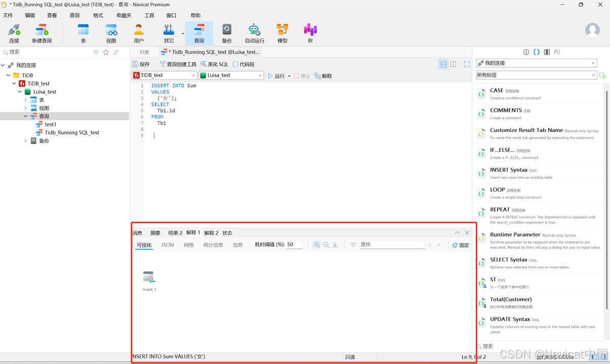Expand the 备份 tree node
The height and width of the screenshot is (364, 610).
25,141
